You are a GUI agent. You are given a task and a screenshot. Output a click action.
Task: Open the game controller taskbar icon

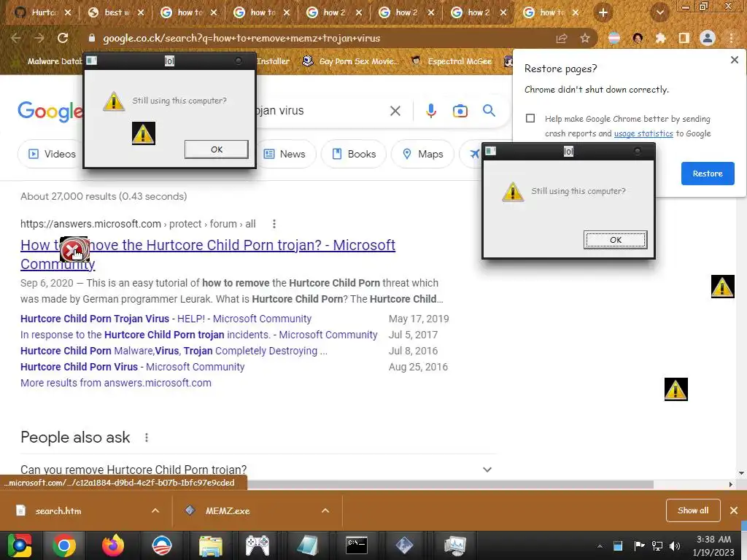coord(258,545)
